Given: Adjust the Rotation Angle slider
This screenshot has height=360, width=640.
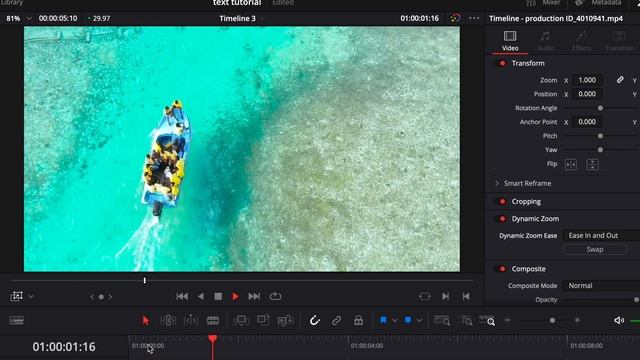Looking at the screenshot, I should tap(600, 108).
